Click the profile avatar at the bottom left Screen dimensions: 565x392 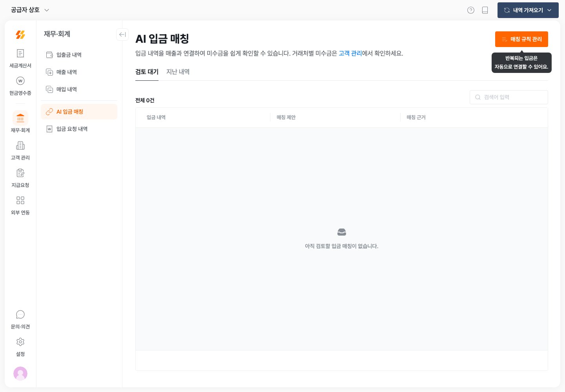pyautogui.click(x=20, y=374)
